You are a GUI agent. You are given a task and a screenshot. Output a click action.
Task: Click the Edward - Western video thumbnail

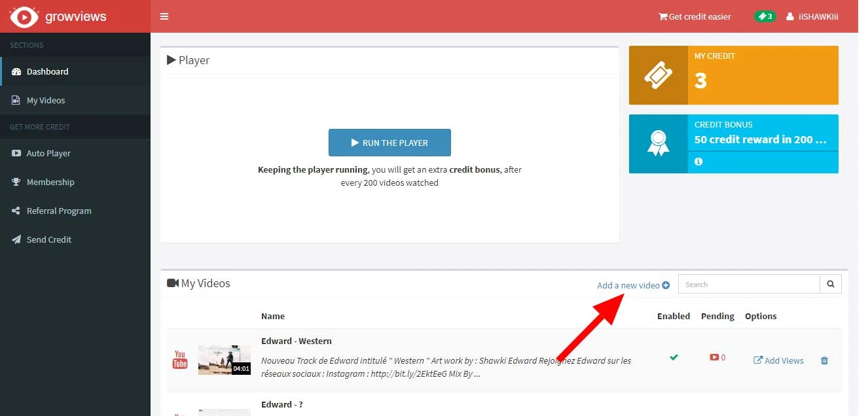pos(225,360)
